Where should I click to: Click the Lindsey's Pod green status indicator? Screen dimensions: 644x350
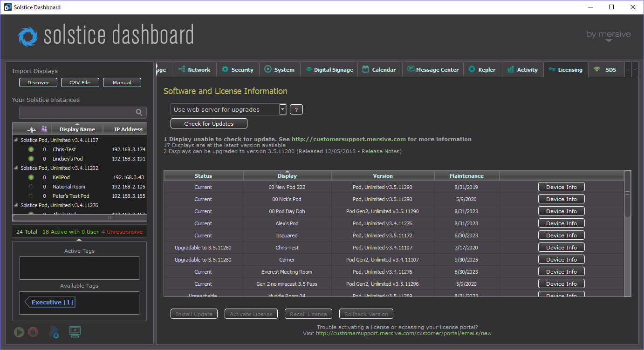(x=31, y=159)
